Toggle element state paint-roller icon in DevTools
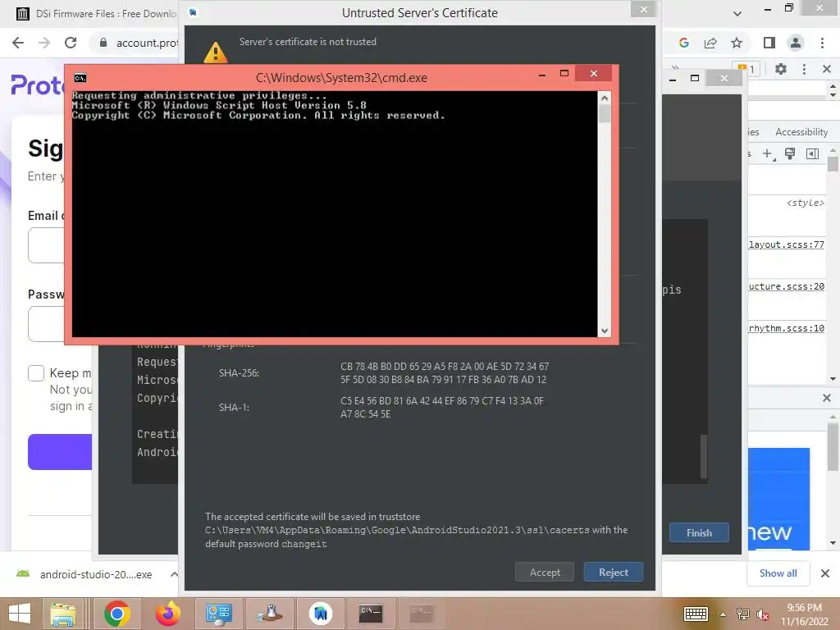The width and height of the screenshot is (840, 630). tap(790, 154)
